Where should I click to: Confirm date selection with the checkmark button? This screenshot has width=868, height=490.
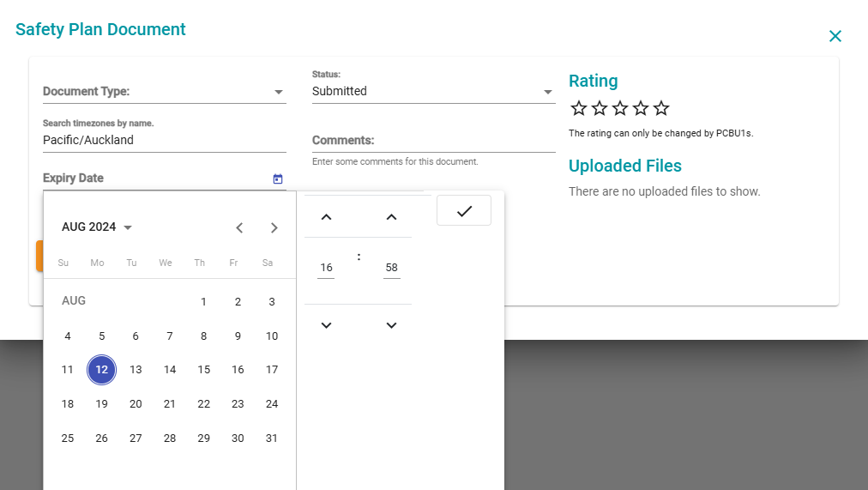(x=464, y=211)
